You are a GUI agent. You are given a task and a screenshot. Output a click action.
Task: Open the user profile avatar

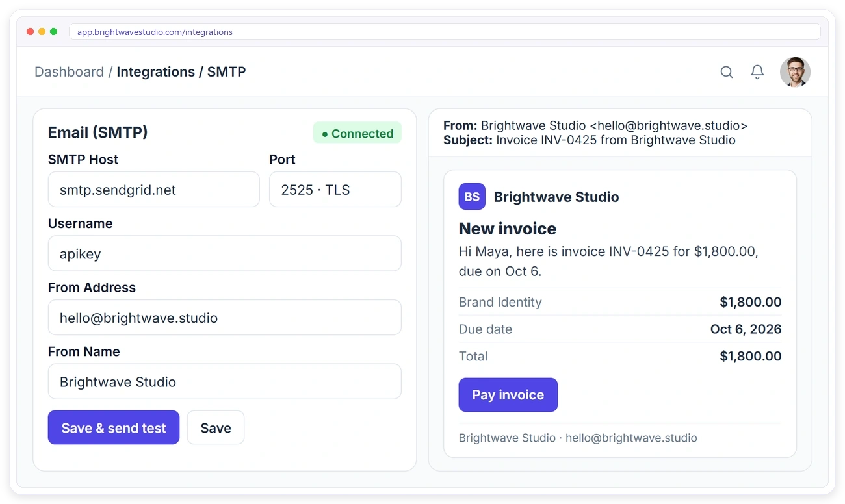tap(795, 71)
